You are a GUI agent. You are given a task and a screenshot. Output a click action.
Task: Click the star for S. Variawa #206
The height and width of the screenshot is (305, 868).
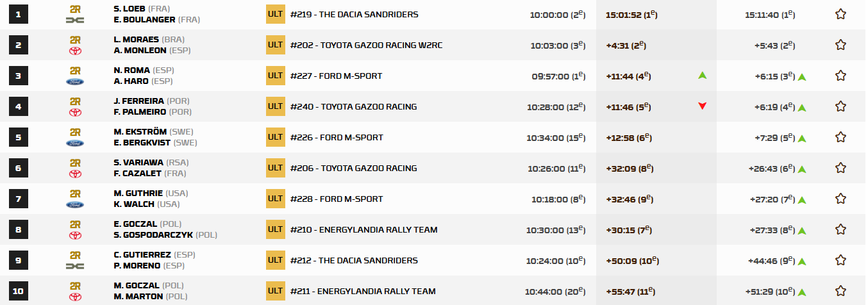840,168
